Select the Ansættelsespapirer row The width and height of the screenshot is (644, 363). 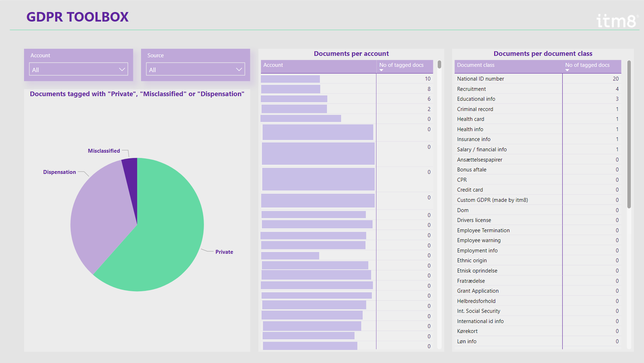(538, 160)
